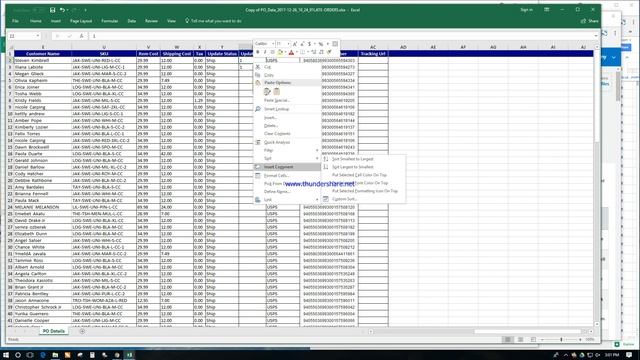Choose Cut from the context menu
The width and height of the screenshot is (640, 360).
point(287,67)
